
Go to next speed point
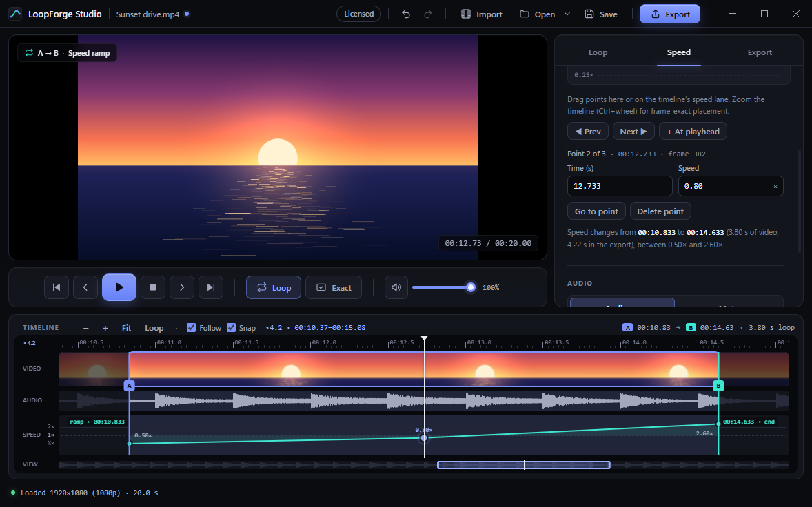coord(633,132)
